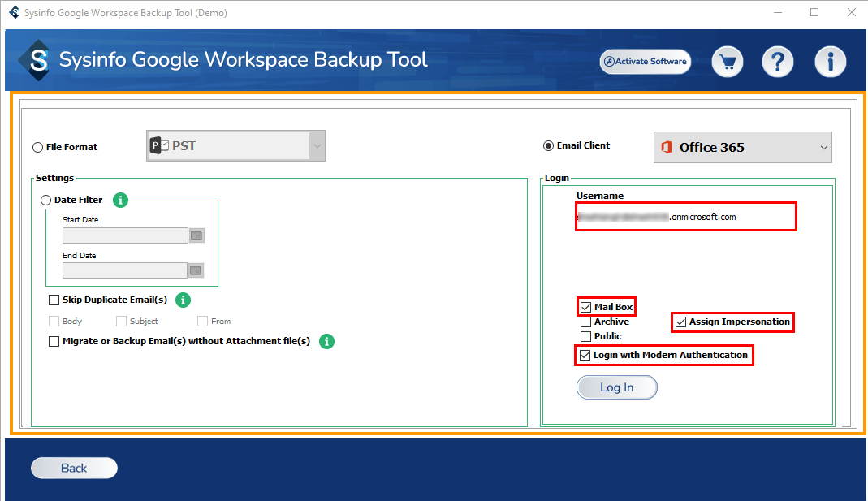Focus the Username input field
Image resolution: width=868 pixels, height=501 pixels.
pyautogui.click(x=686, y=217)
